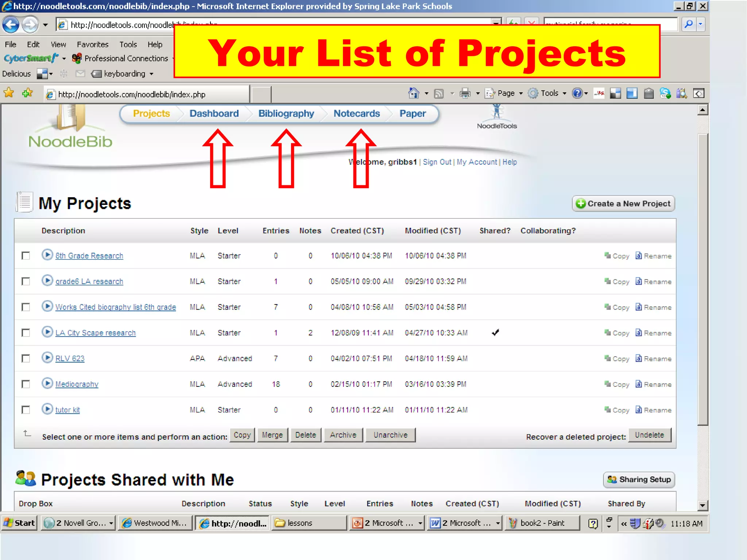This screenshot has height=560, width=747.
Task: Open the File menu
Action: pyautogui.click(x=11, y=44)
